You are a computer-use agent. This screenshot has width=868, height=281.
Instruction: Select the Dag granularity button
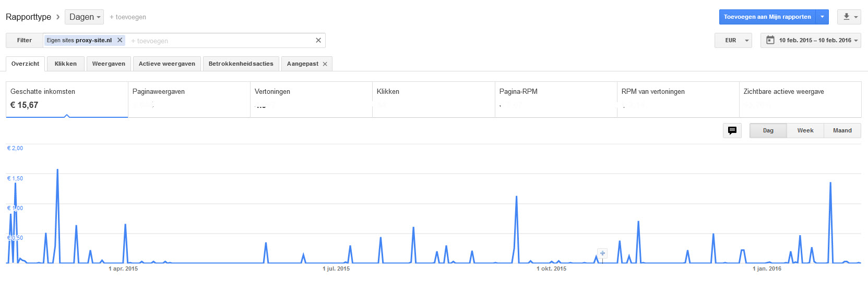point(768,130)
